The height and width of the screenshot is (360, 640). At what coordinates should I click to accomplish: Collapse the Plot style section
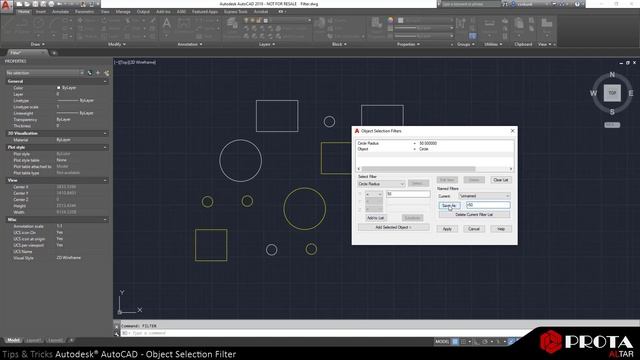tap(105, 147)
